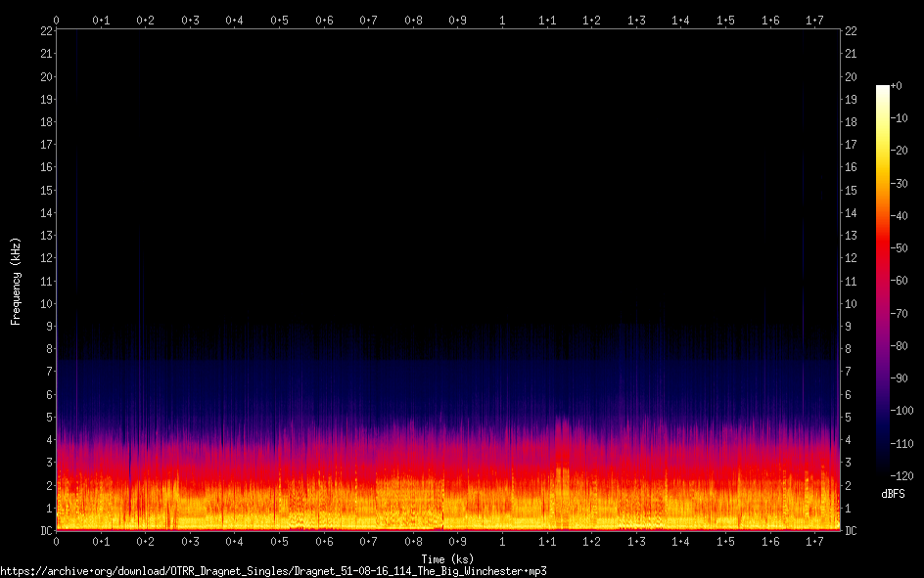Click the archive.org URL at the bottom
This screenshot has height=578, width=924.
coord(273,570)
